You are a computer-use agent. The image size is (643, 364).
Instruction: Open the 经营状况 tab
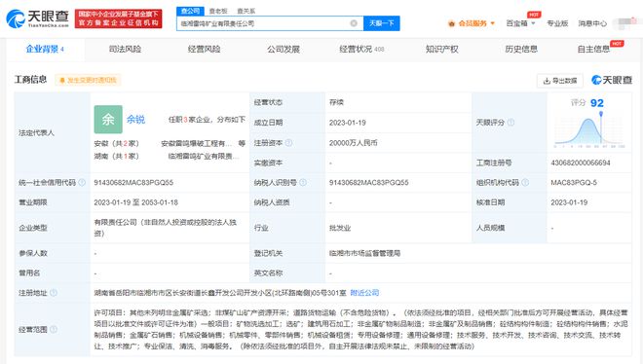pyautogui.click(x=361, y=49)
